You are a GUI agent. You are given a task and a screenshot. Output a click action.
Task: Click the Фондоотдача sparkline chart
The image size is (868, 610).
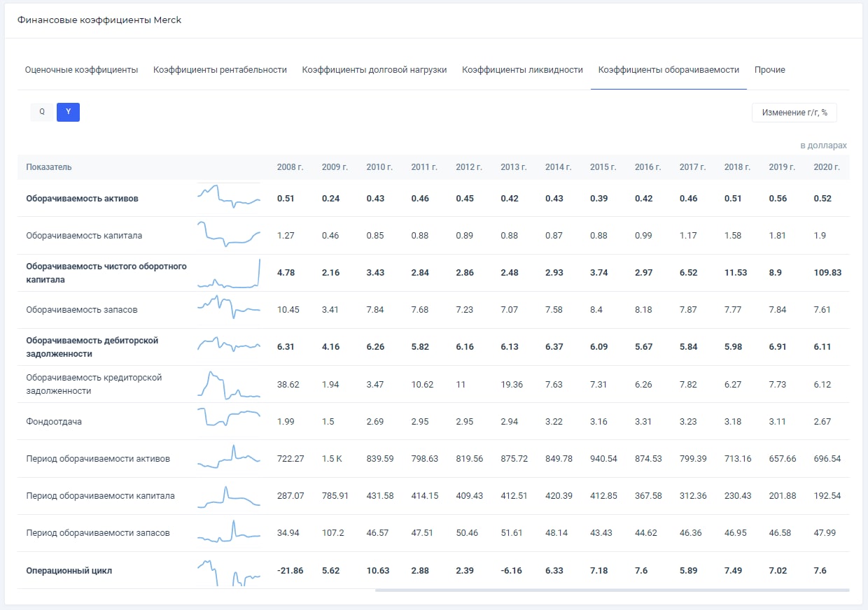click(x=229, y=417)
